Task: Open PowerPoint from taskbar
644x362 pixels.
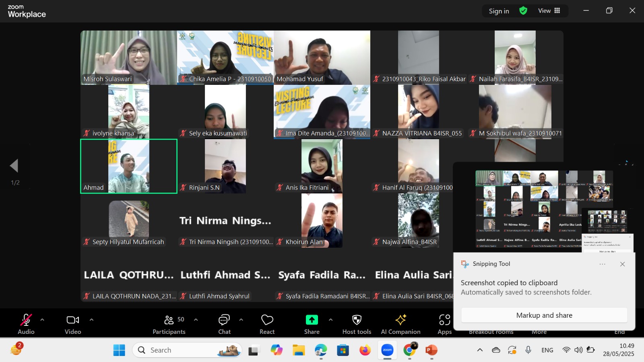Action: click(x=431, y=350)
